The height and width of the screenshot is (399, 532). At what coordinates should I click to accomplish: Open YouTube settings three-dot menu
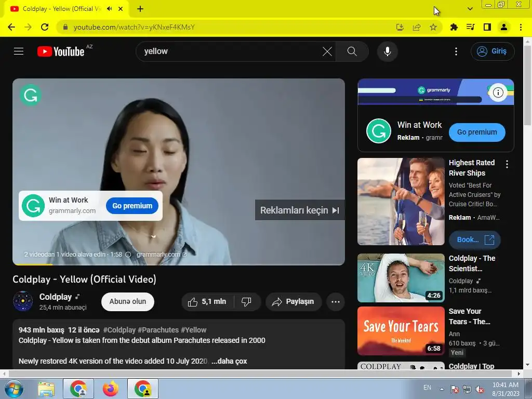click(x=456, y=51)
